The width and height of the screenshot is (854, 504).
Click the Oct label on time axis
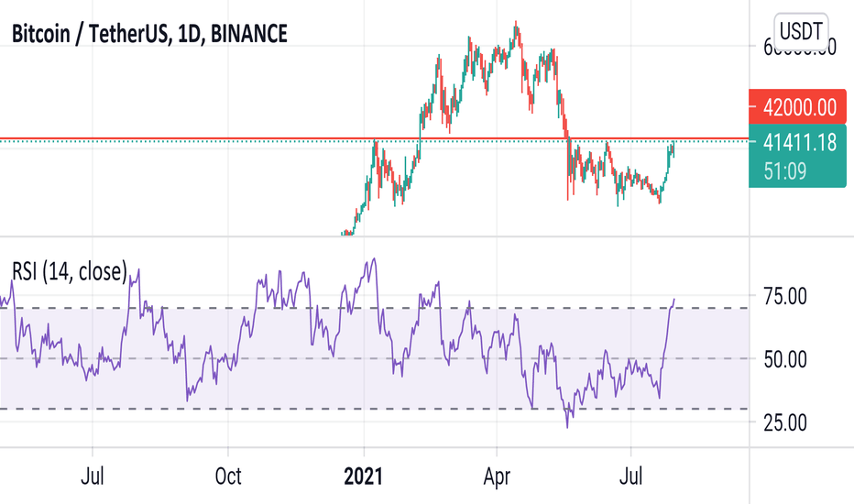[x=228, y=477]
